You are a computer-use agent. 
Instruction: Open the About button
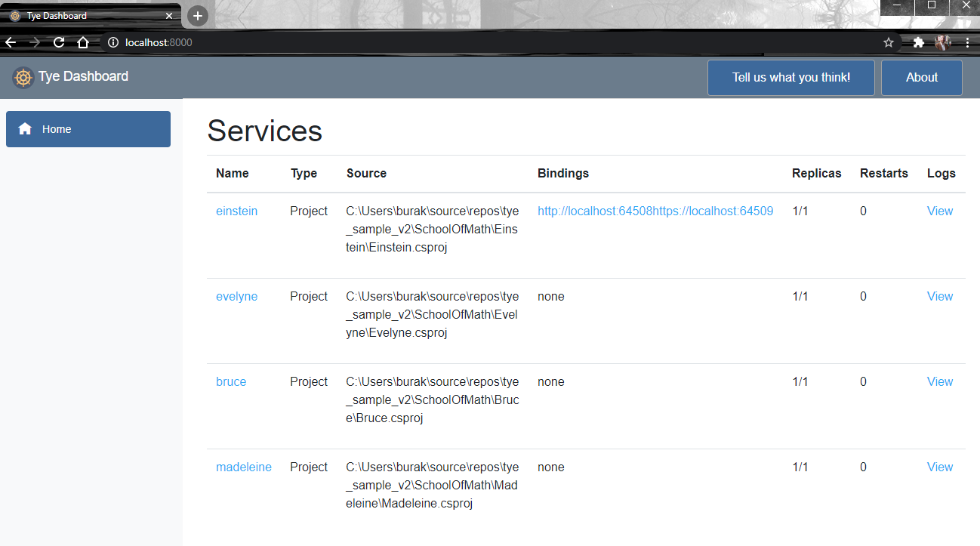pyautogui.click(x=922, y=78)
